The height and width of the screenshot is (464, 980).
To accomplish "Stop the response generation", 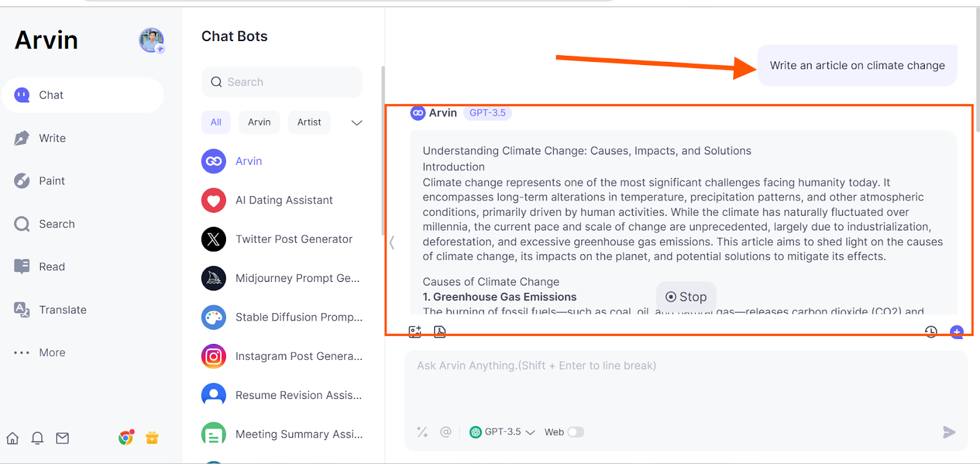I will [686, 297].
